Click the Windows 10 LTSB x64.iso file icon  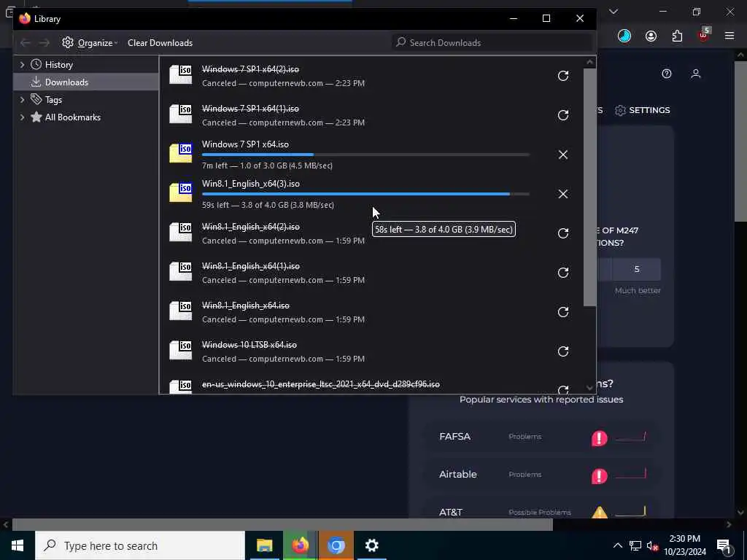(x=181, y=350)
